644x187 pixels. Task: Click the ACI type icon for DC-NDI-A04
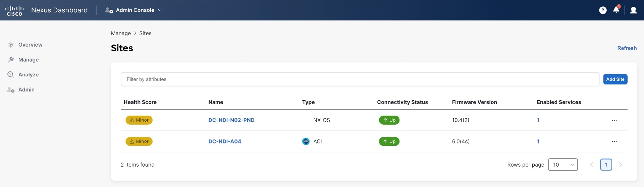306,141
